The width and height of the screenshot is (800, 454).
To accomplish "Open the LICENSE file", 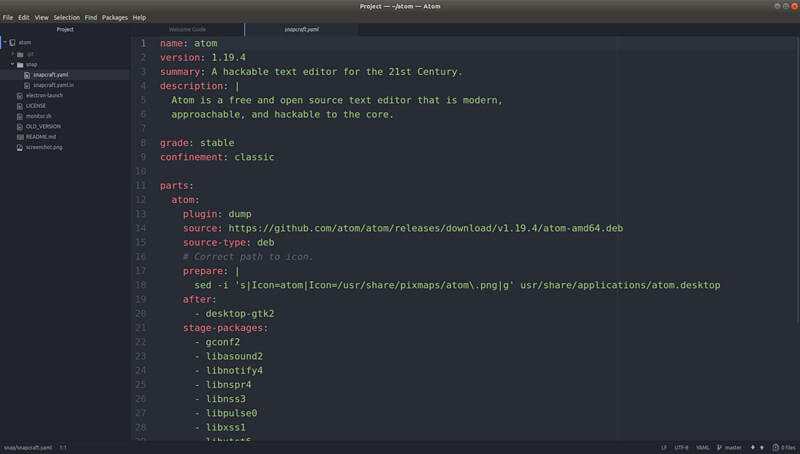I will click(36, 106).
